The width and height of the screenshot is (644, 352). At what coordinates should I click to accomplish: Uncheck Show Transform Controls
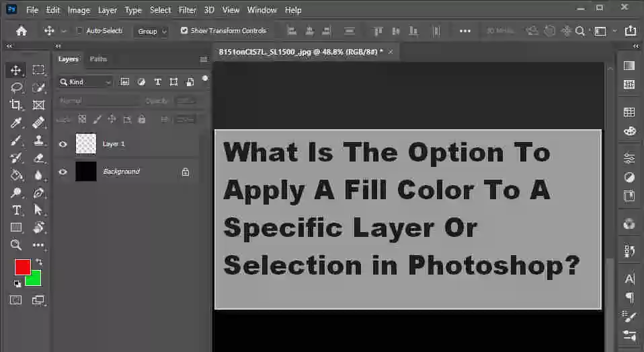[x=184, y=30]
